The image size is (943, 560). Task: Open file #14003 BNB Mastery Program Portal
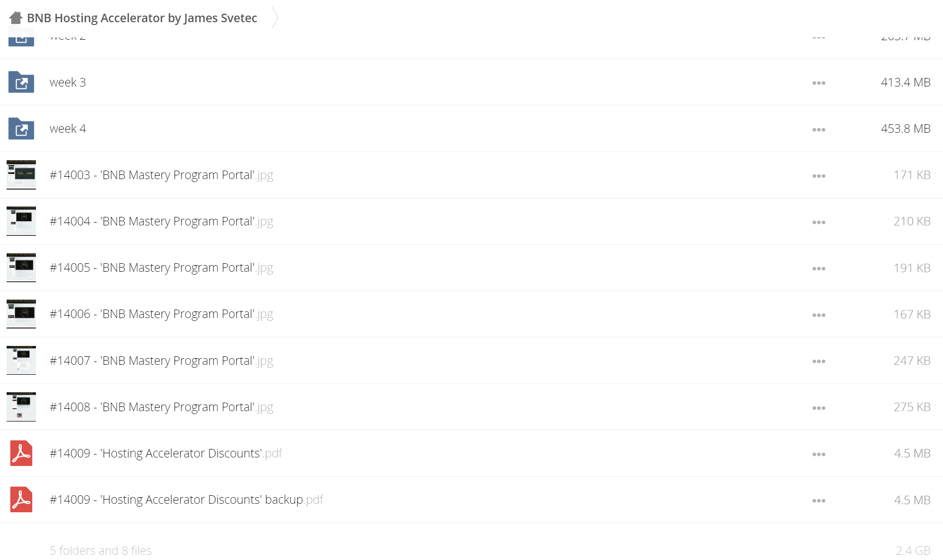(161, 175)
